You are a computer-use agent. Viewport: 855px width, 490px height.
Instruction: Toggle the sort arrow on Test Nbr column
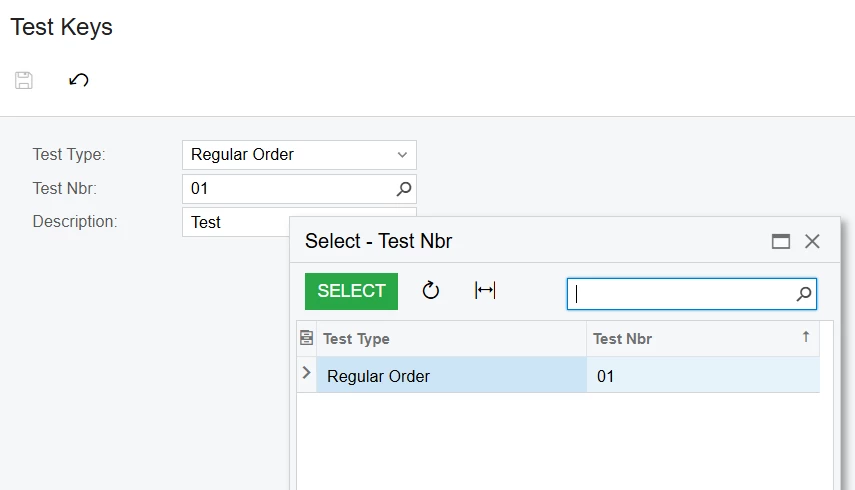coord(806,337)
